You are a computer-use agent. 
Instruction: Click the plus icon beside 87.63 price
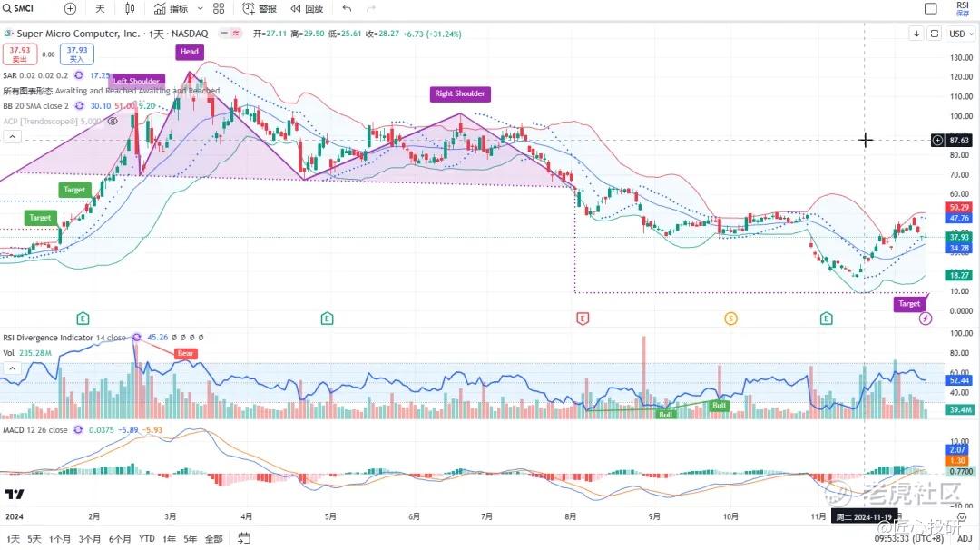pos(937,141)
